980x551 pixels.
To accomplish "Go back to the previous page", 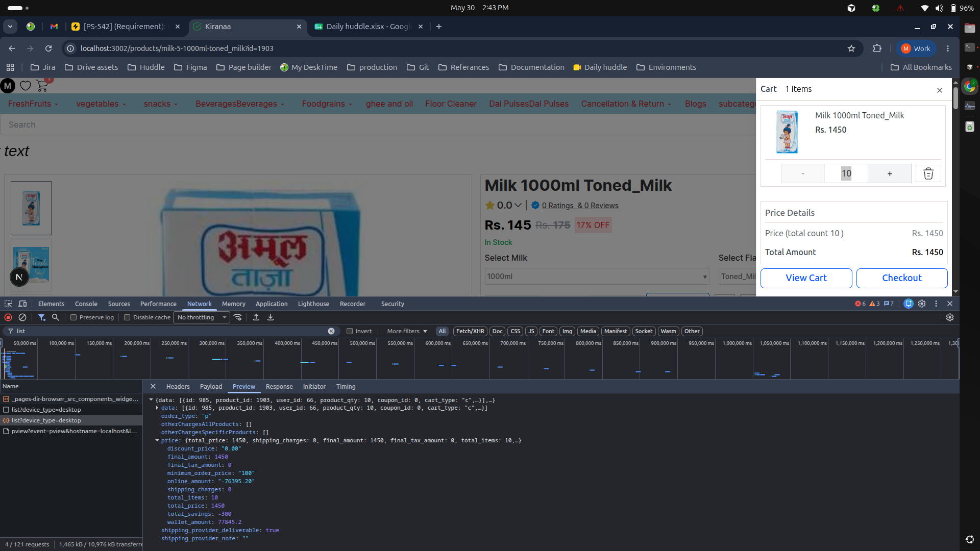I will pos(12,48).
